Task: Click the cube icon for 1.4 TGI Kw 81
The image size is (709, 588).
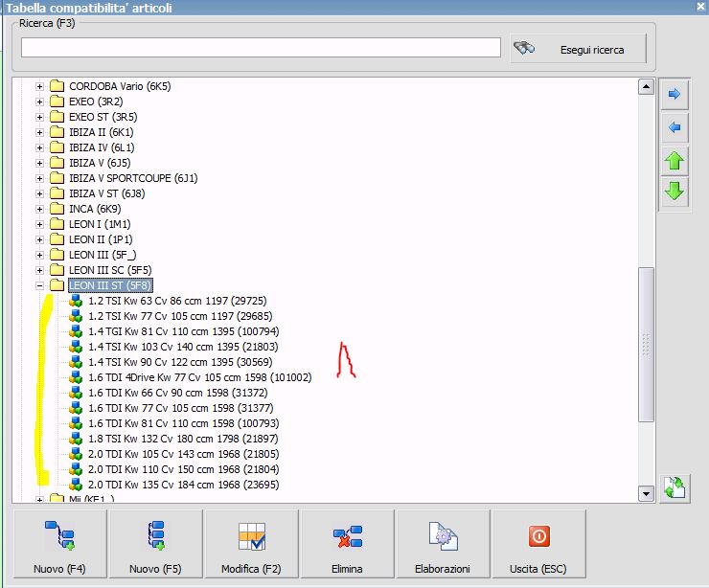Action: tap(76, 331)
